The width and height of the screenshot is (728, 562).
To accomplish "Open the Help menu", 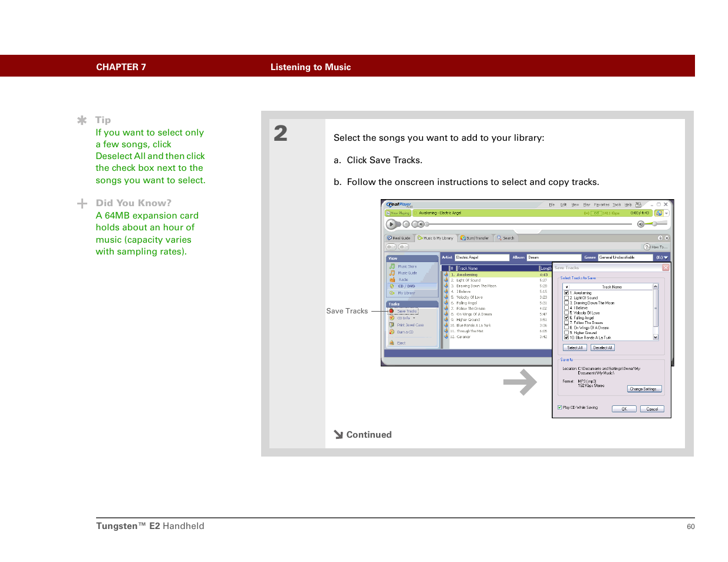I will coord(628,204).
